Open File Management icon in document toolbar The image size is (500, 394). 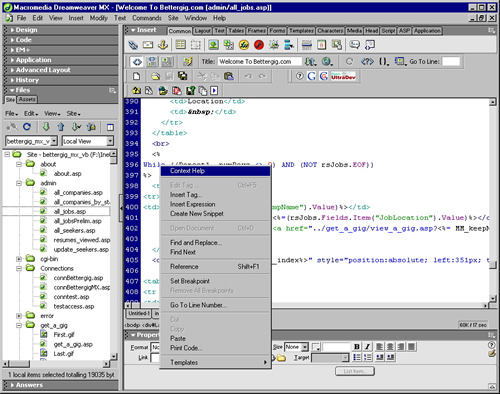coord(310,62)
